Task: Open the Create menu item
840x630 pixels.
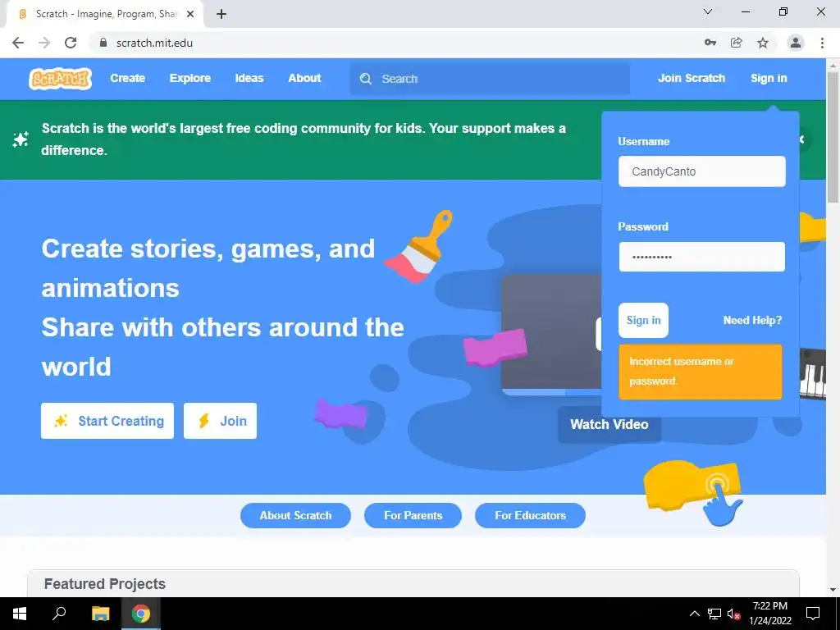Action: click(127, 78)
